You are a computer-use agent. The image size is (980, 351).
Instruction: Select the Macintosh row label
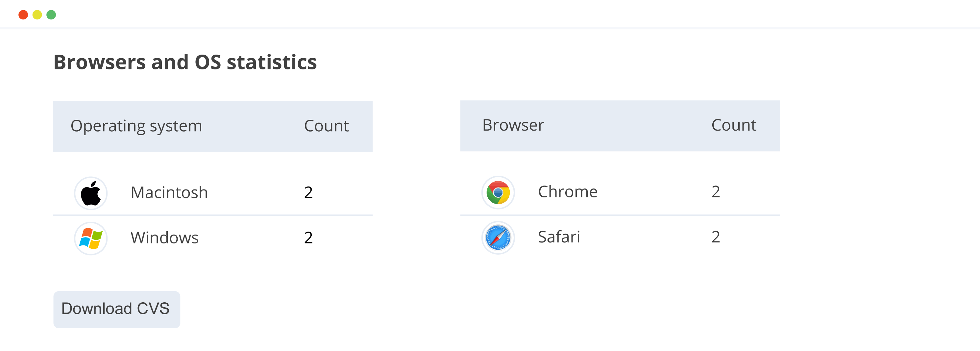coord(169,192)
